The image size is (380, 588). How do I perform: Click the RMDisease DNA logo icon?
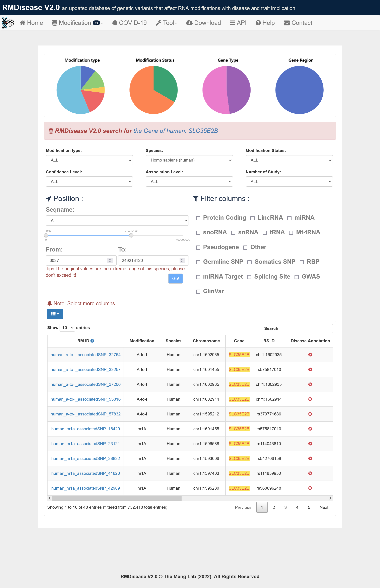tap(8, 23)
